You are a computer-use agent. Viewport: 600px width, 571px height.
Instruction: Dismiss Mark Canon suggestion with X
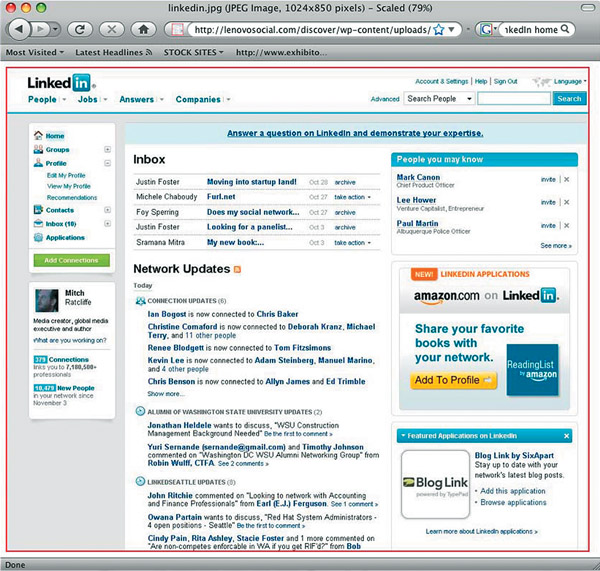click(567, 179)
